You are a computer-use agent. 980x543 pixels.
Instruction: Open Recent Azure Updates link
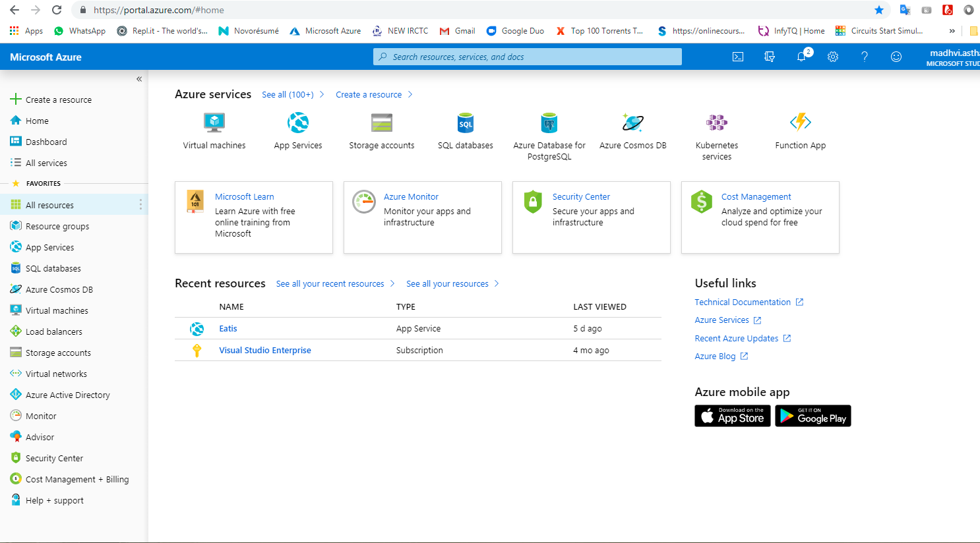[x=736, y=339]
